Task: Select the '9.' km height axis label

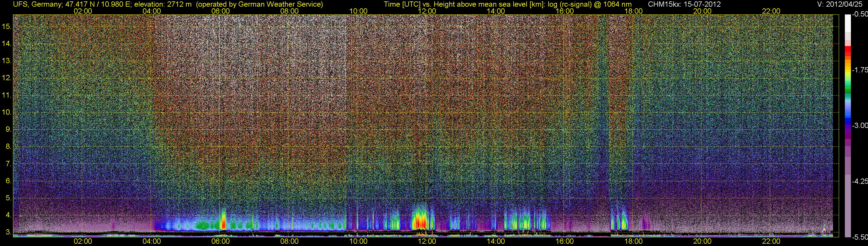Action: tap(9, 129)
